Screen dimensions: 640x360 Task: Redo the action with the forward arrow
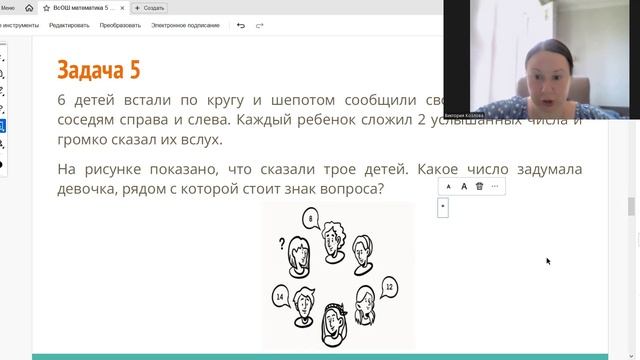260,26
